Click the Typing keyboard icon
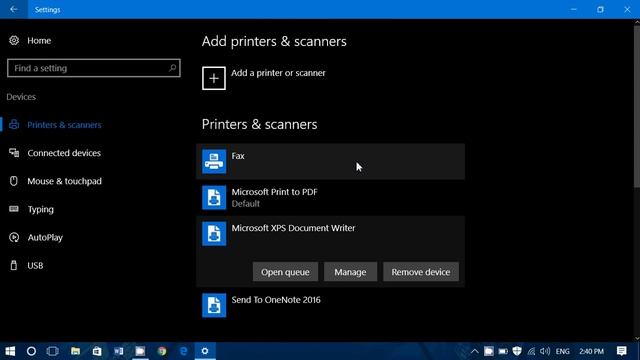Viewport: 640px width, 360px height. click(x=14, y=209)
